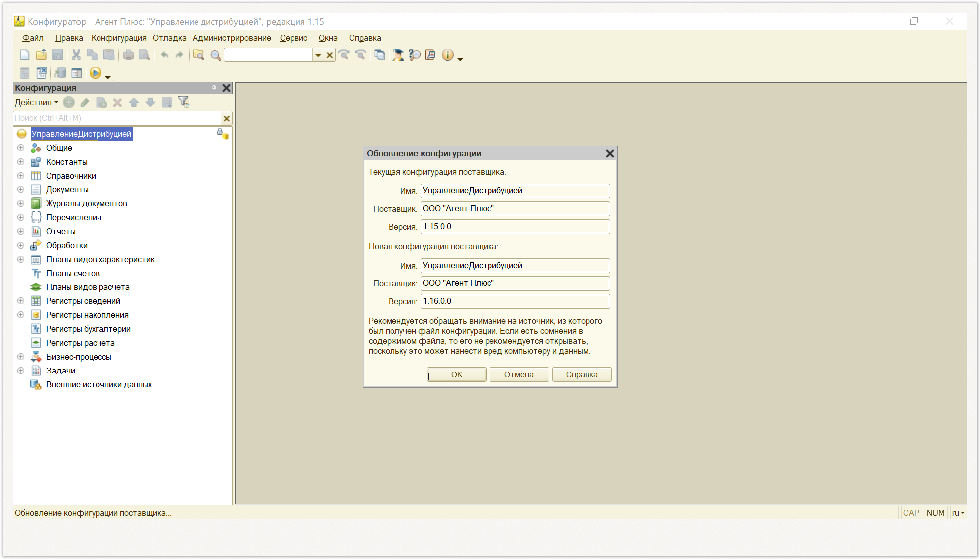Click the Find next icon
This screenshot has height=559, width=980.
(x=344, y=55)
